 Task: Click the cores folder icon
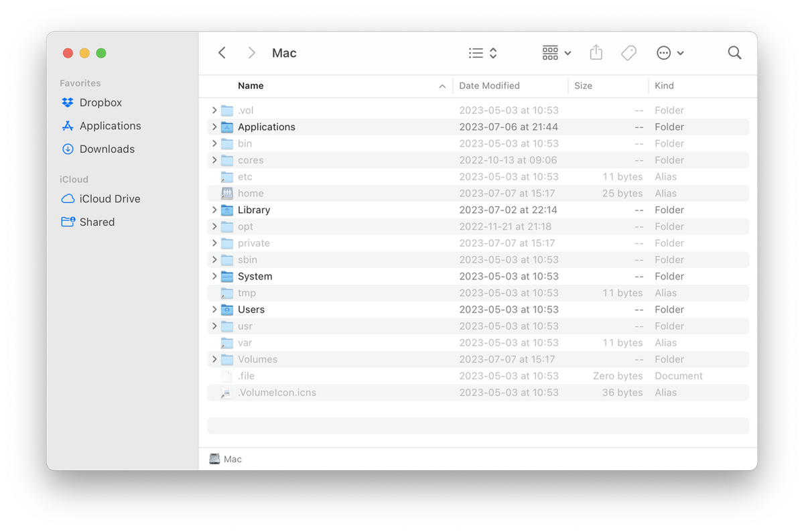pyautogui.click(x=227, y=160)
